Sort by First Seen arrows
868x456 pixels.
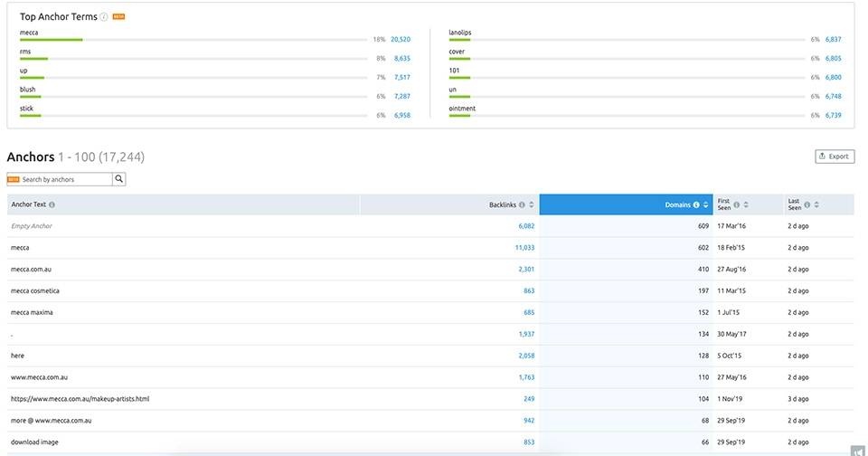[746, 205]
